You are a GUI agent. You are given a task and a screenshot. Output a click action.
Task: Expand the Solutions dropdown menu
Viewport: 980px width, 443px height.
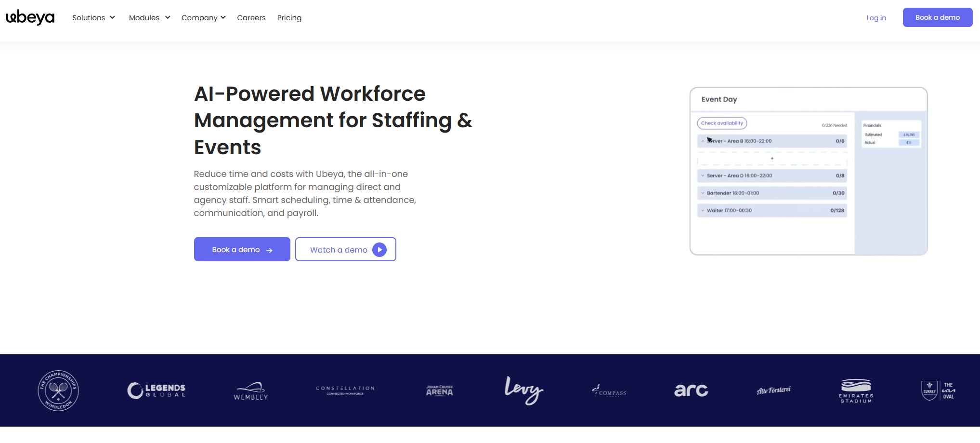click(93, 18)
